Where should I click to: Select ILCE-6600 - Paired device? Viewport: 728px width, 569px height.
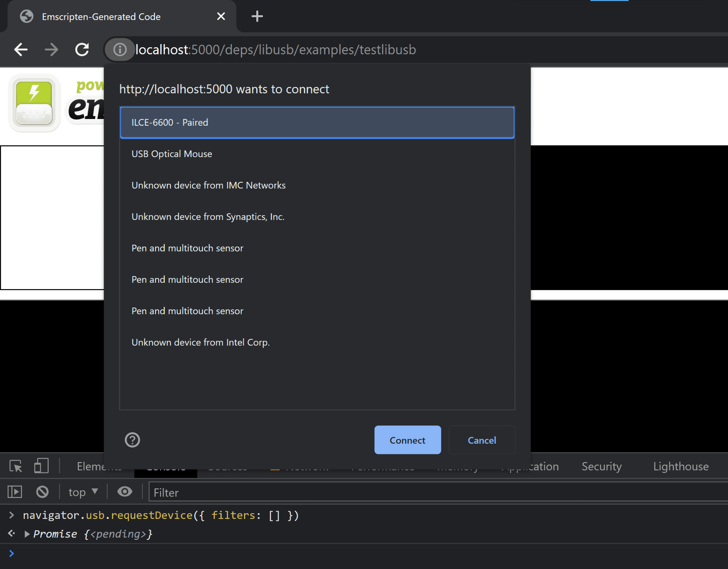(317, 121)
